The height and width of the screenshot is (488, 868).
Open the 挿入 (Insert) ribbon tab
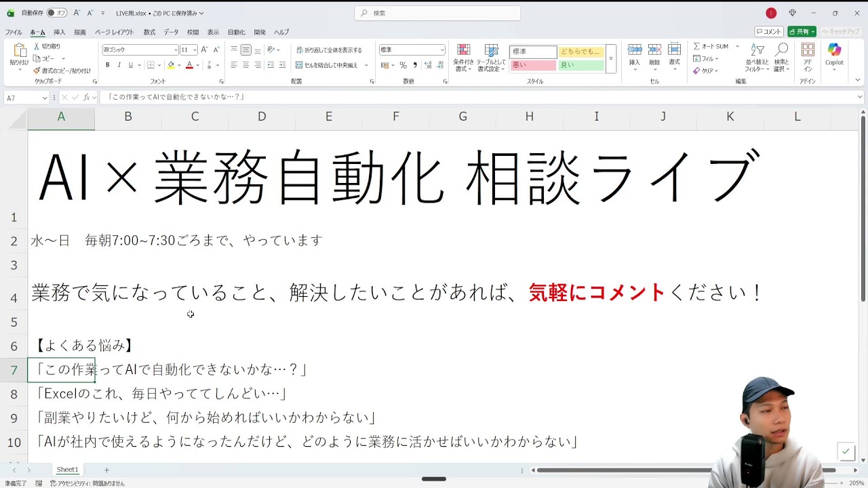coord(60,32)
